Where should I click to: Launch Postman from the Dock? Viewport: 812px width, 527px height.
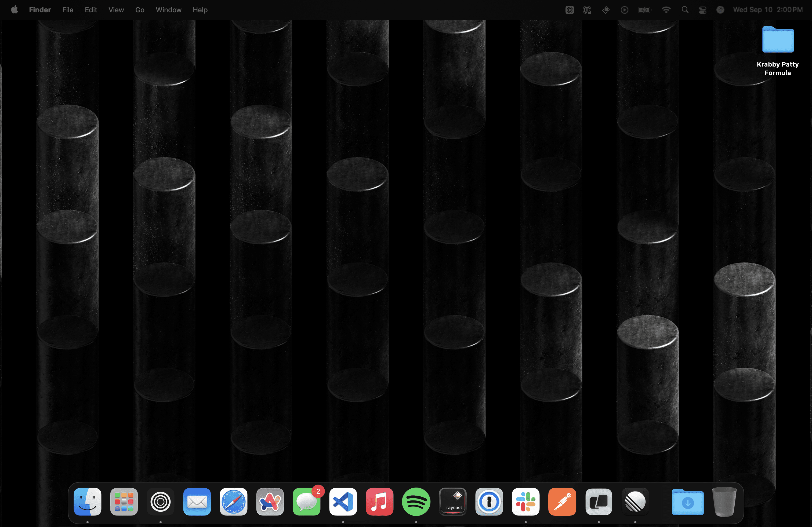click(562, 502)
